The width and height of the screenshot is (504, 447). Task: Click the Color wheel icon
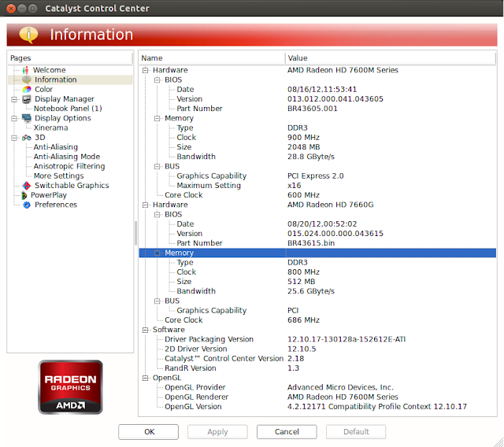click(26, 89)
